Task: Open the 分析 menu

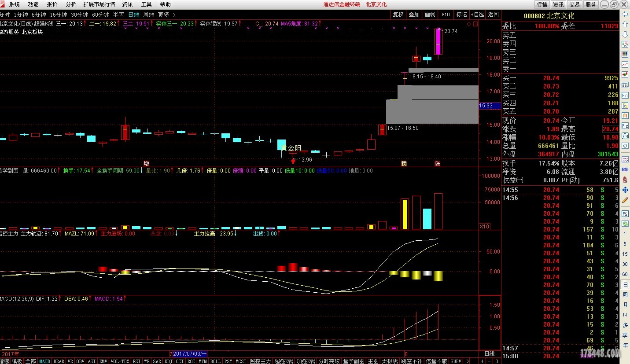Action: (71, 4)
